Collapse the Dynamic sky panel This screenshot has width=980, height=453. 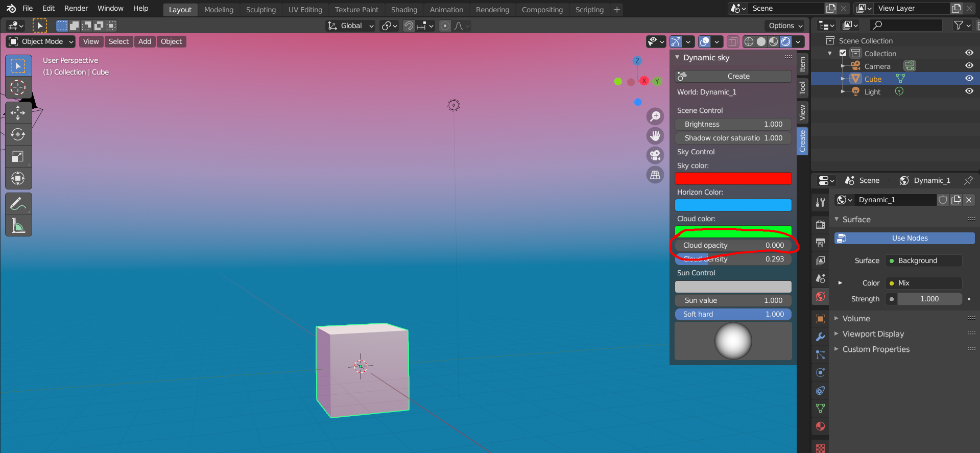[x=678, y=58]
